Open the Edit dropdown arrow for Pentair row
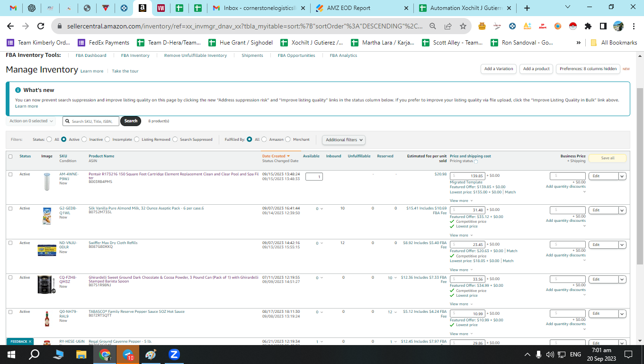 pyautogui.click(x=622, y=176)
